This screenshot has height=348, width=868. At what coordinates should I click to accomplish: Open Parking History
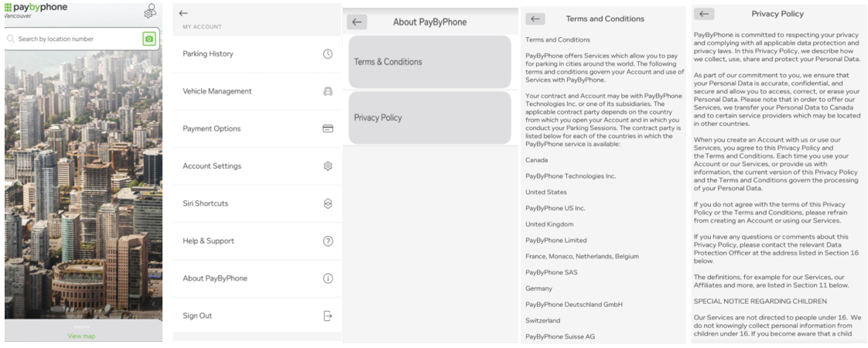257,53
